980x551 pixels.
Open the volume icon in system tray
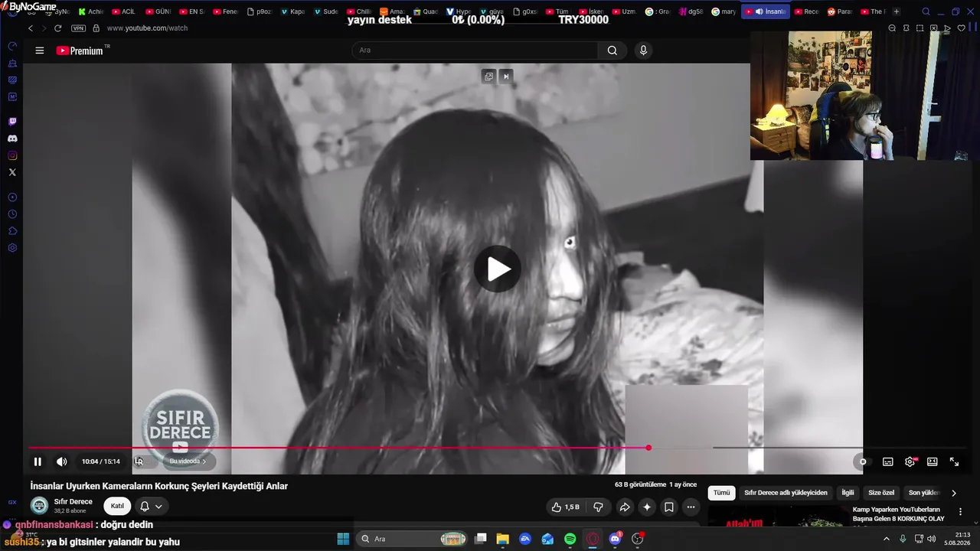point(931,539)
